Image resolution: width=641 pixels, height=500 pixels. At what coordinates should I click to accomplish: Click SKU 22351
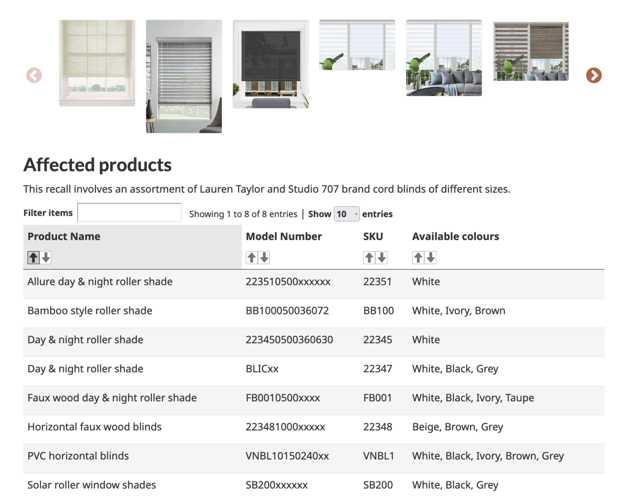coord(377,282)
